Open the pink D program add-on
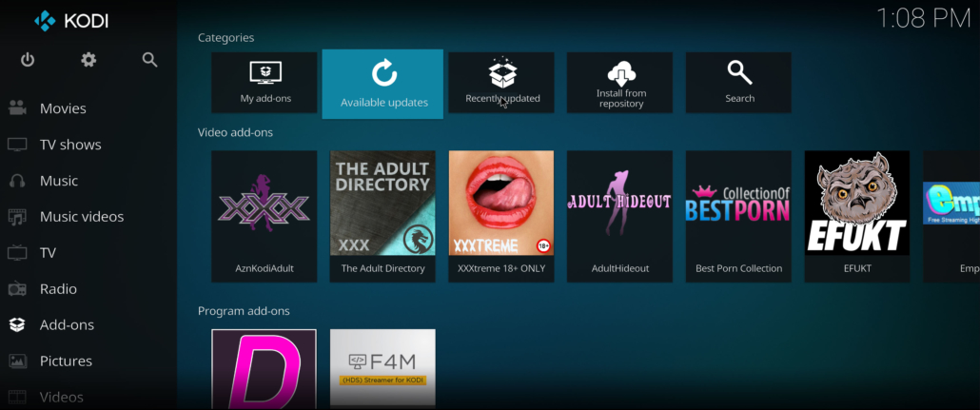This screenshot has width=980, height=410. click(x=265, y=369)
